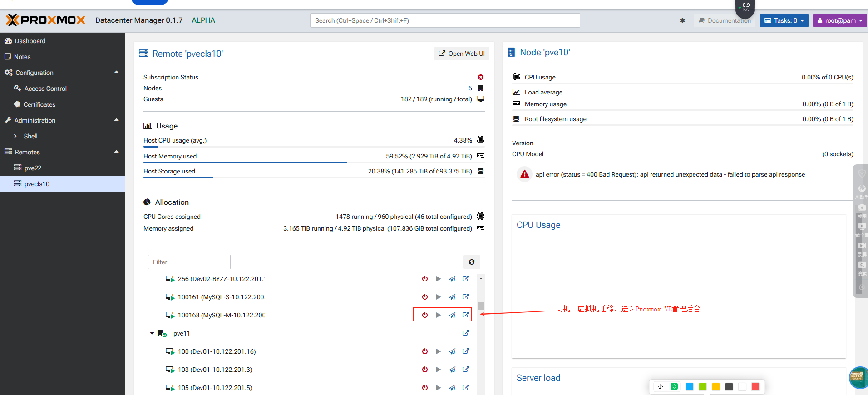Open the Tasks: 0 dropdown
The width and height of the screenshot is (868, 395).
784,20
